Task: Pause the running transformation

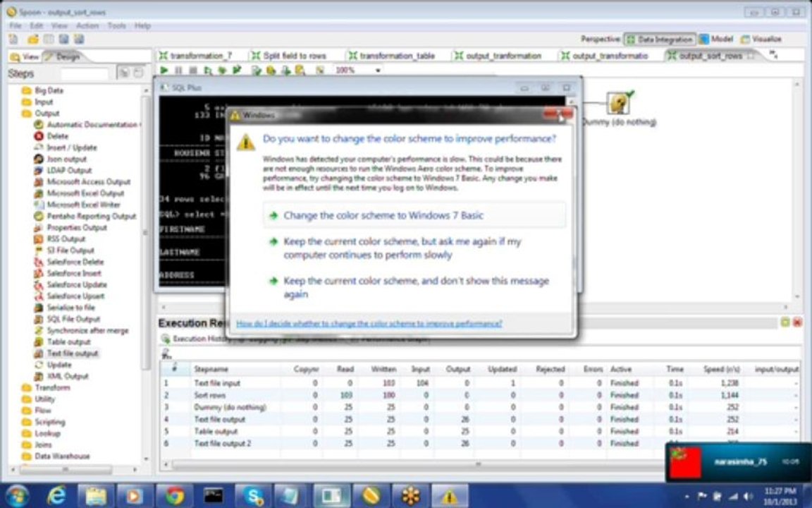Action: (178, 70)
